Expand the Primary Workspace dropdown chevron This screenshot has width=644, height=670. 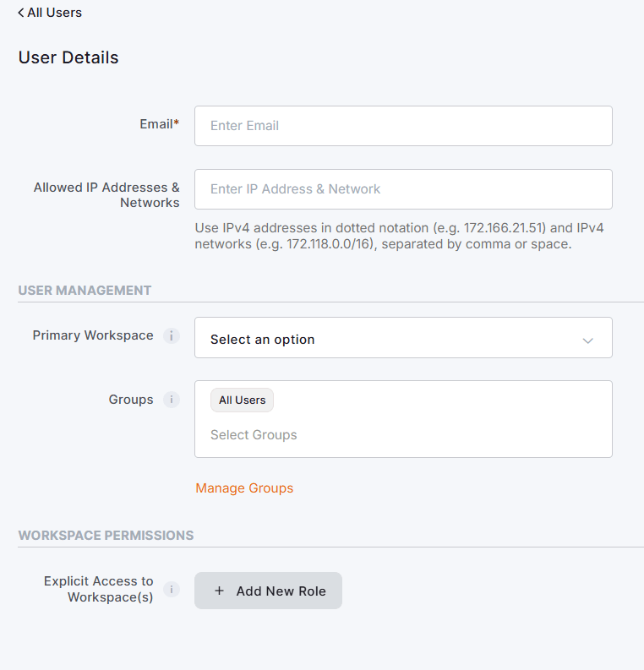(x=588, y=340)
